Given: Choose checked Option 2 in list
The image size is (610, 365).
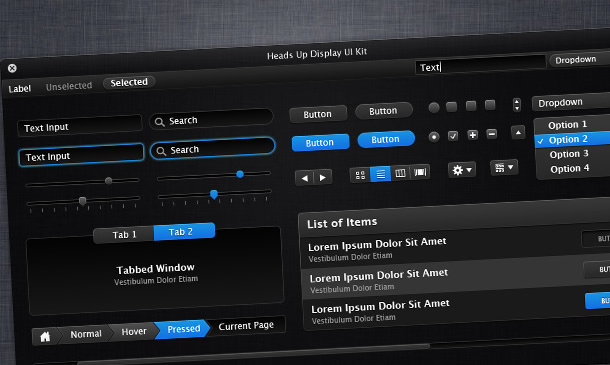Looking at the screenshot, I should click(573, 139).
